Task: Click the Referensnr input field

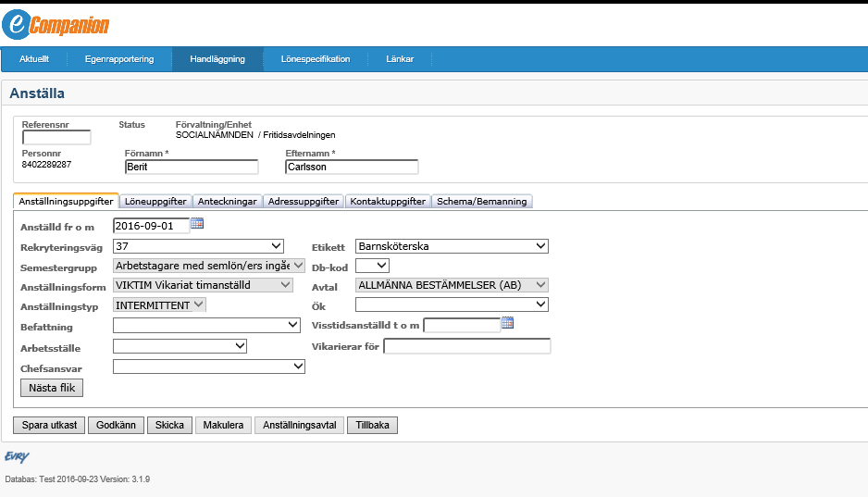Action: 56,138
